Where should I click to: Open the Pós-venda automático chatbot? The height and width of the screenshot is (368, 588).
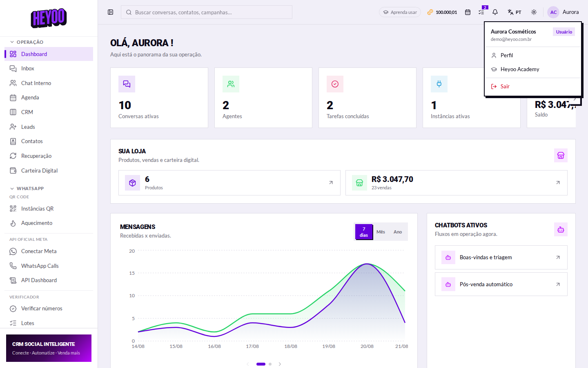click(x=501, y=284)
